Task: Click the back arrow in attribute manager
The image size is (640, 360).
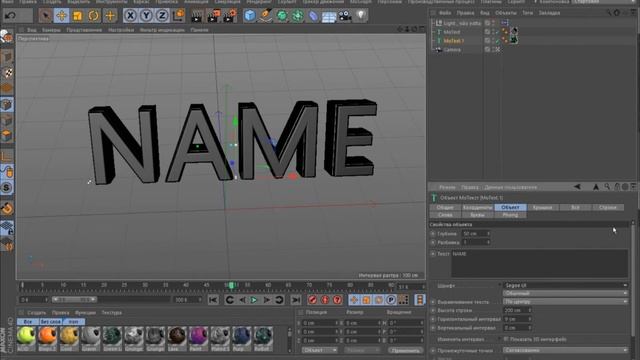Action: coord(577,187)
